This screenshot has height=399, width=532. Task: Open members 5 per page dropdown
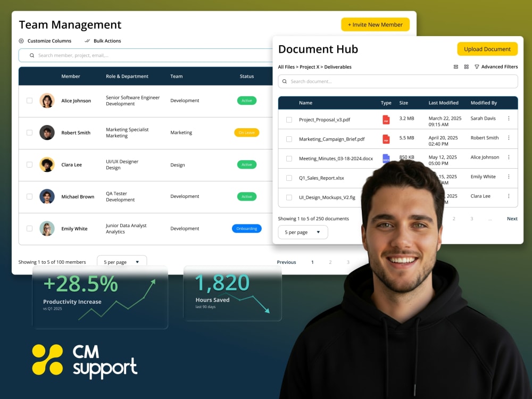tap(122, 262)
